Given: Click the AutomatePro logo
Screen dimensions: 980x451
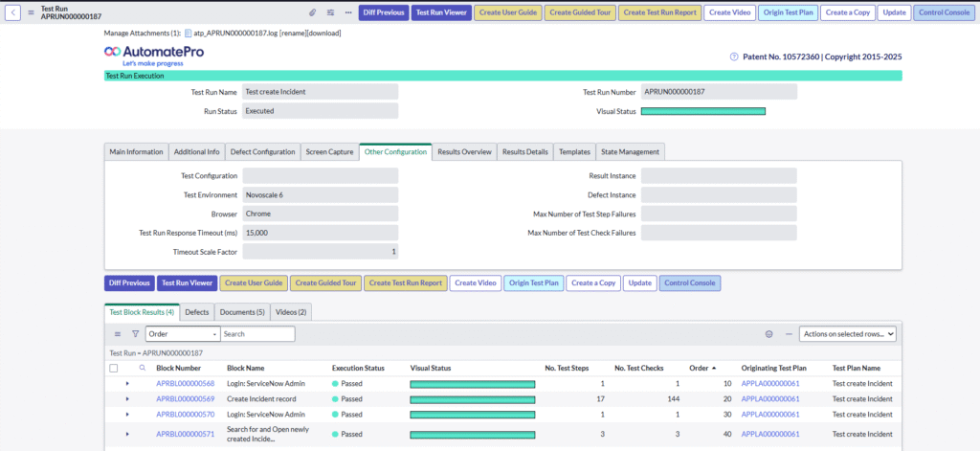Looking at the screenshot, I should [x=154, y=55].
